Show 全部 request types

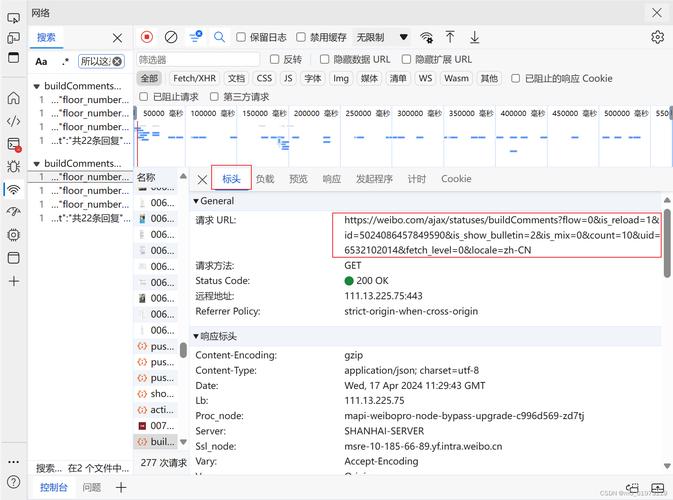149,78
